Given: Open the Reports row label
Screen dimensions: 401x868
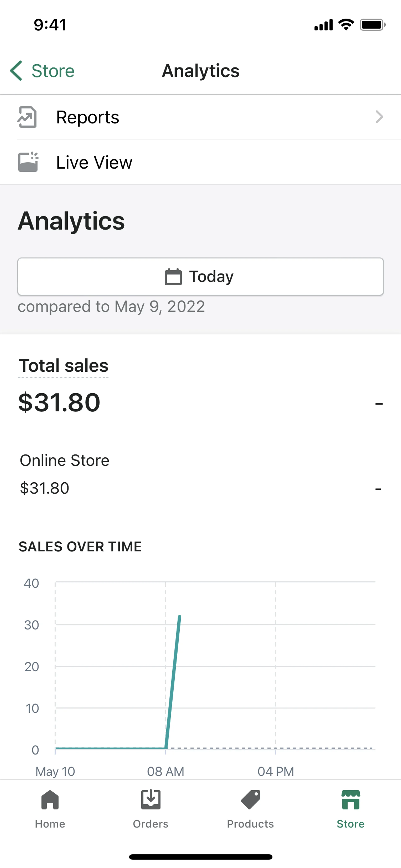Looking at the screenshot, I should tap(88, 117).
